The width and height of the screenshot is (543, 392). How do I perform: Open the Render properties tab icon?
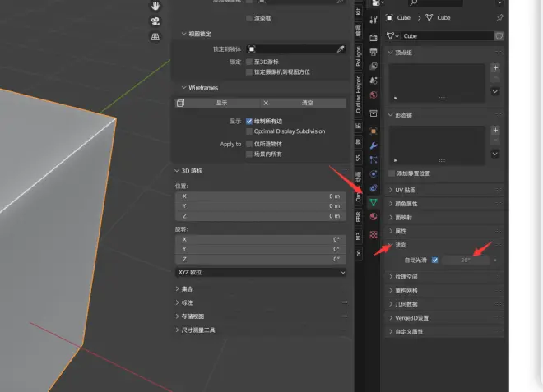(374, 37)
